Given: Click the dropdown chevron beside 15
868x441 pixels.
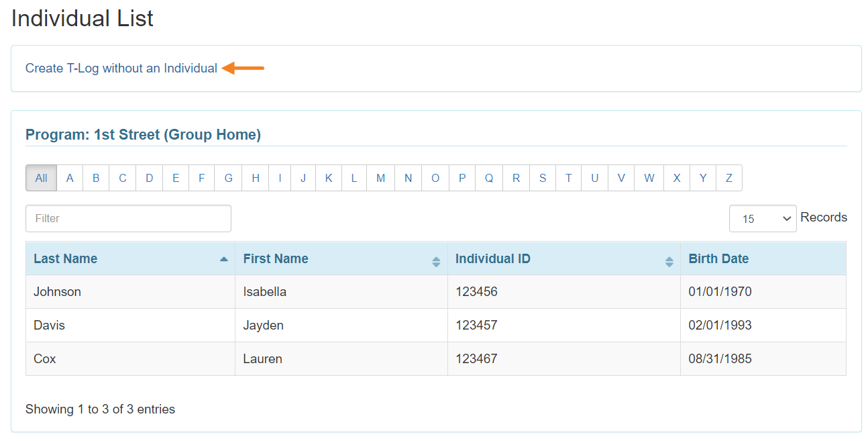Looking at the screenshot, I should click(x=787, y=218).
